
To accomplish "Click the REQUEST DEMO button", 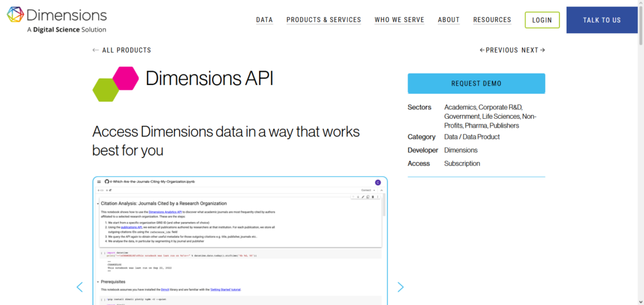I will click(477, 84).
